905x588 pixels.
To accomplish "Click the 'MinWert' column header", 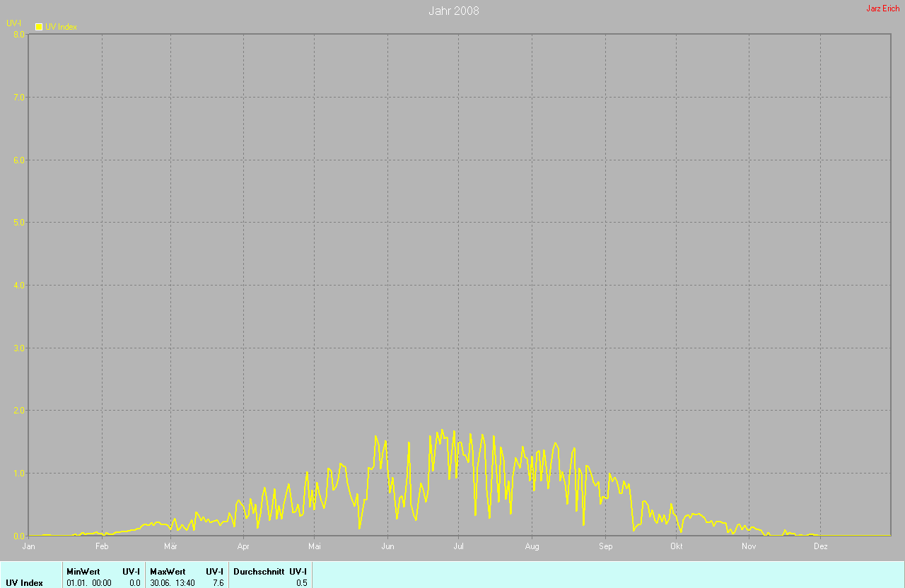I will (x=83, y=571).
